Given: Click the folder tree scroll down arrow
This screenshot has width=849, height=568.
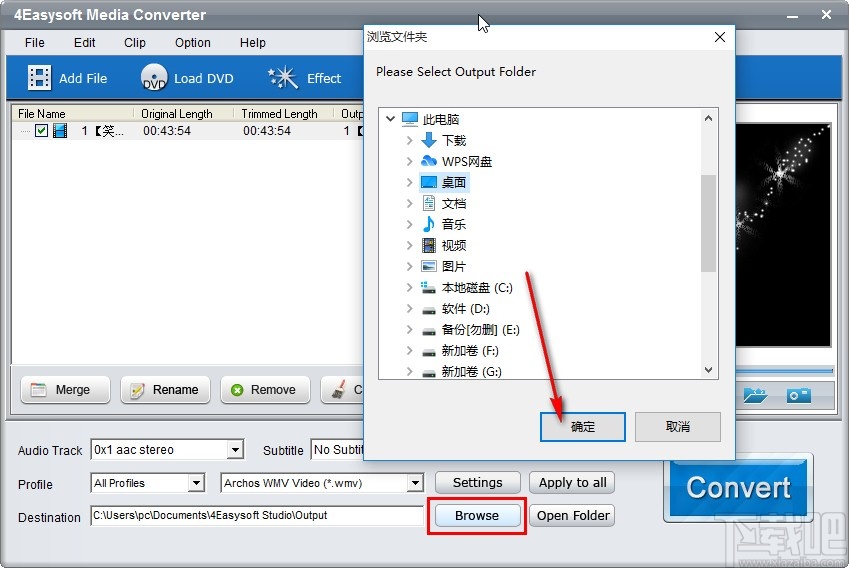Looking at the screenshot, I should [x=708, y=370].
